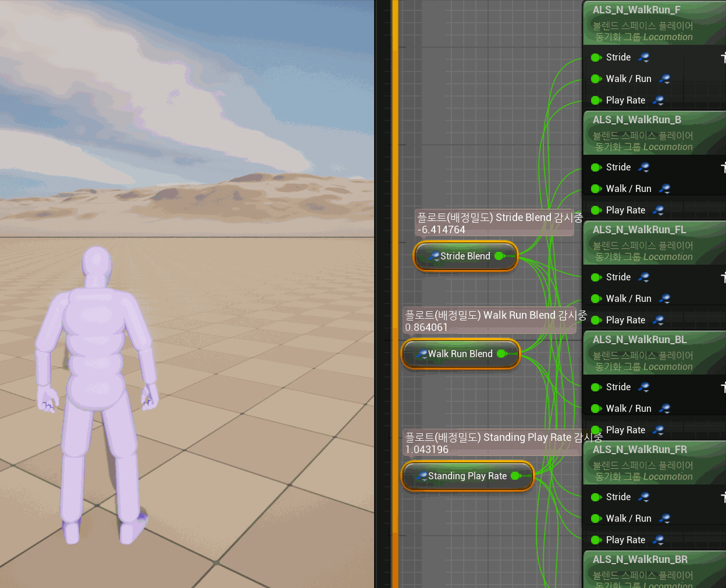Click the output pin of the Walk Run Blend node
Image resolution: width=726 pixels, height=588 pixels.
pos(502,354)
